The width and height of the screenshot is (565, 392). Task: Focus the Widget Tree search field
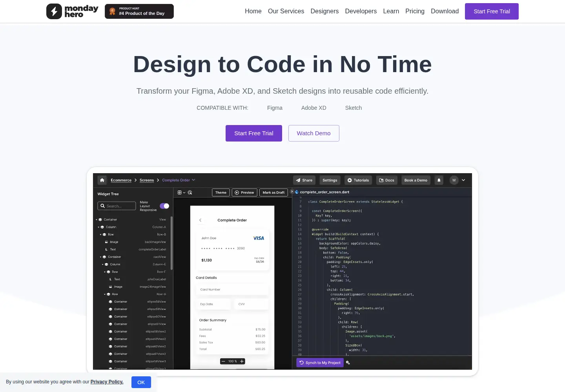pyautogui.click(x=117, y=206)
